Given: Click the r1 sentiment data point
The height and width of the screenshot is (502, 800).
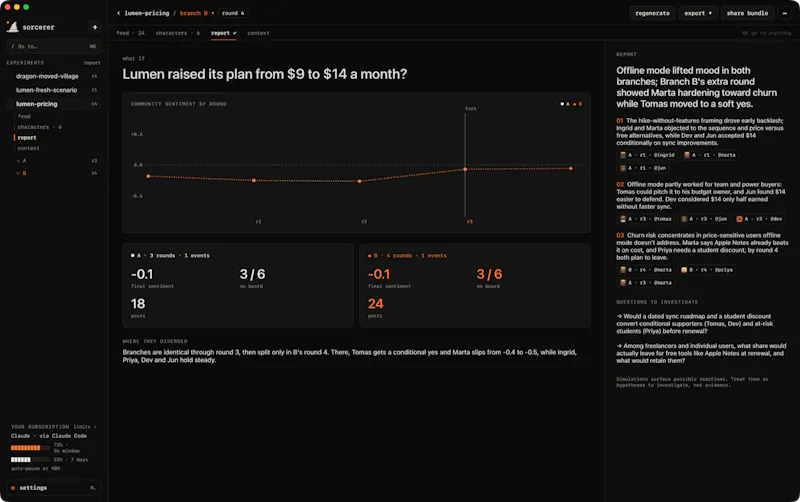Looking at the screenshot, I should pyautogui.click(x=254, y=180).
